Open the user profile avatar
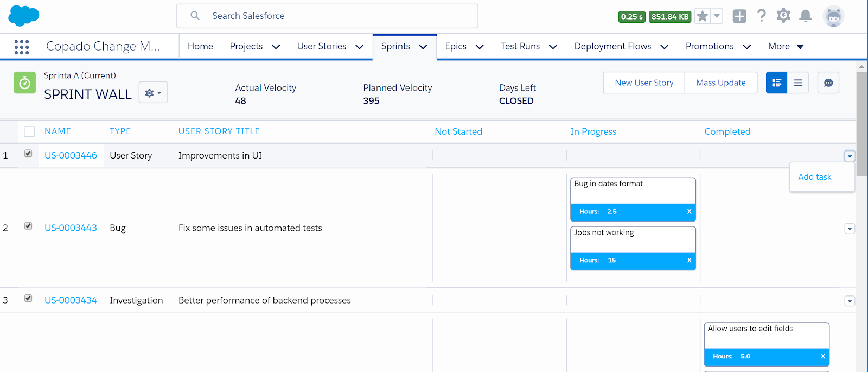Viewport: 868px width, 372px height. (x=833, y=16)
